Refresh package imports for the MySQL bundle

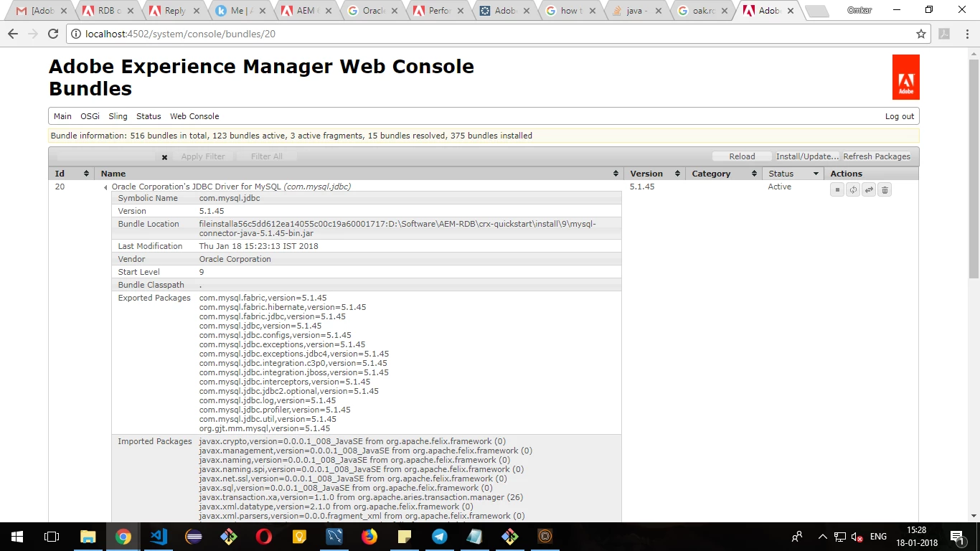[x=853, y=189]
